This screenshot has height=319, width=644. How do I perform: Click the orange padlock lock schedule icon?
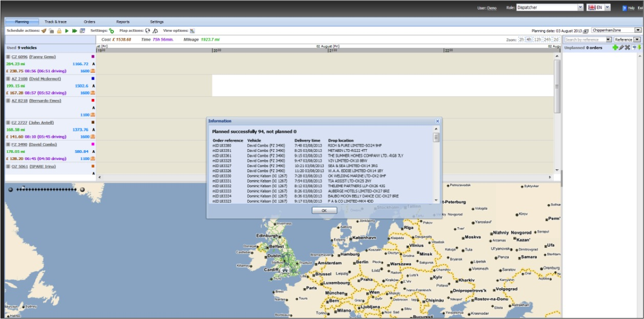pyautogui.click(x=59, y=31)
